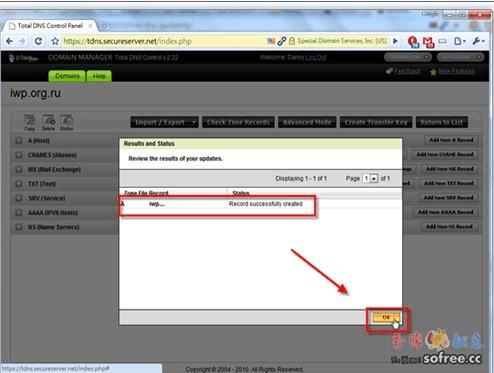Click the browser back arrow
This screenshot has height=373, width=494.
pyautogui.click(x=9, y=41)
